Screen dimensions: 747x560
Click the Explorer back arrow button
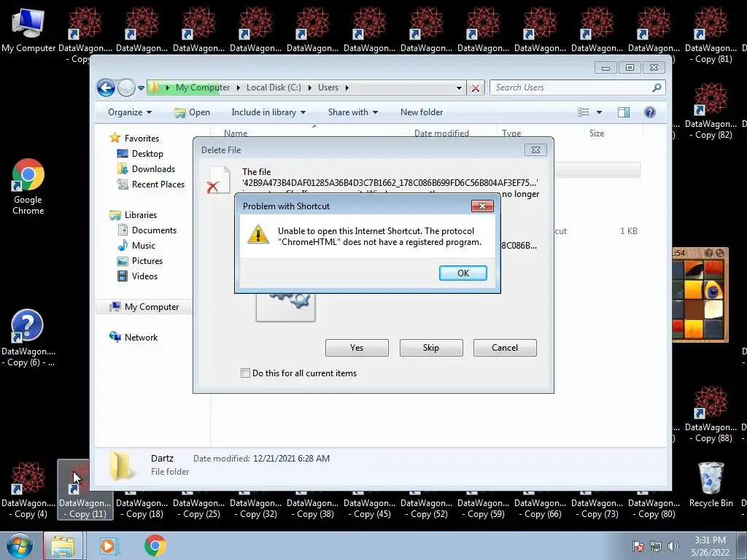106,87
